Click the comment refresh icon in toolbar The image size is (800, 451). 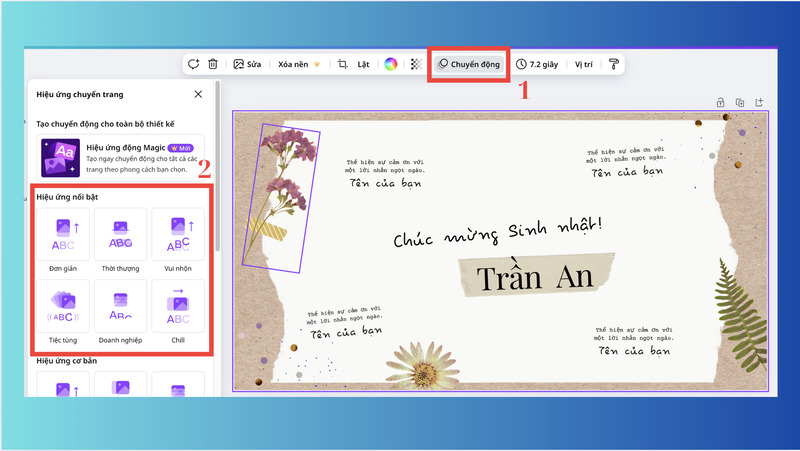click(x=193, y=64)
